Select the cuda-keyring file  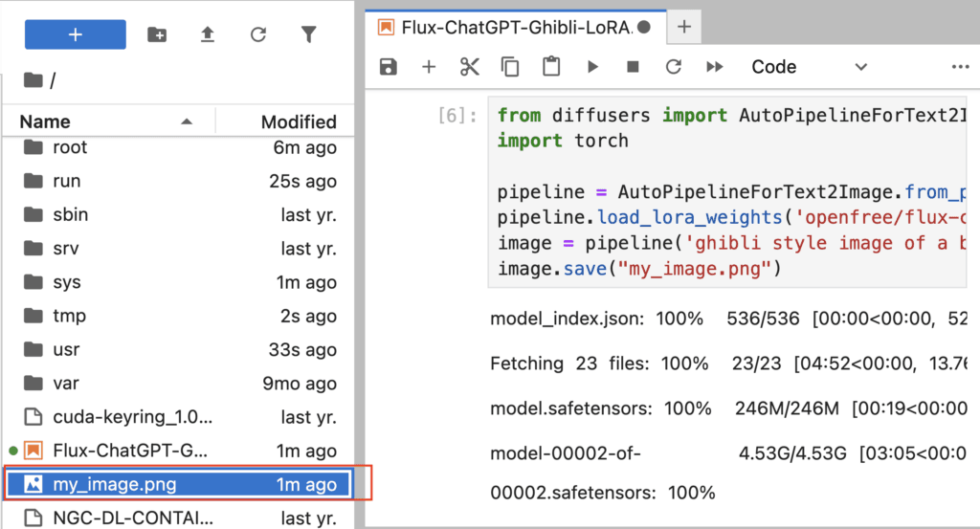click(x=179, y=417)
